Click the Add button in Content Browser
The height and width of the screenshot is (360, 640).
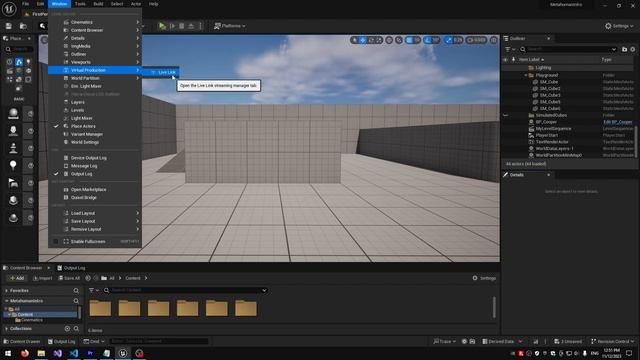17,278
